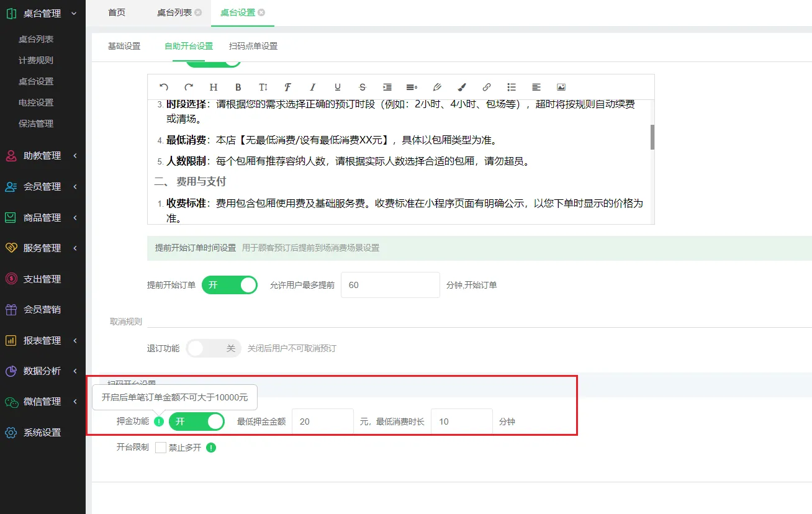The height and width of the screenshot is (514, 812).
Task: Click the underline formatting icon
Action: click(338, 88)
